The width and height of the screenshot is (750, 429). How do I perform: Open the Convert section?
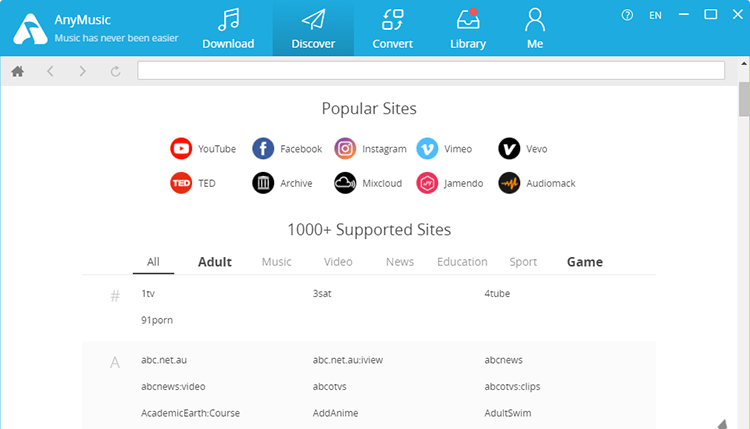point(392,29)
